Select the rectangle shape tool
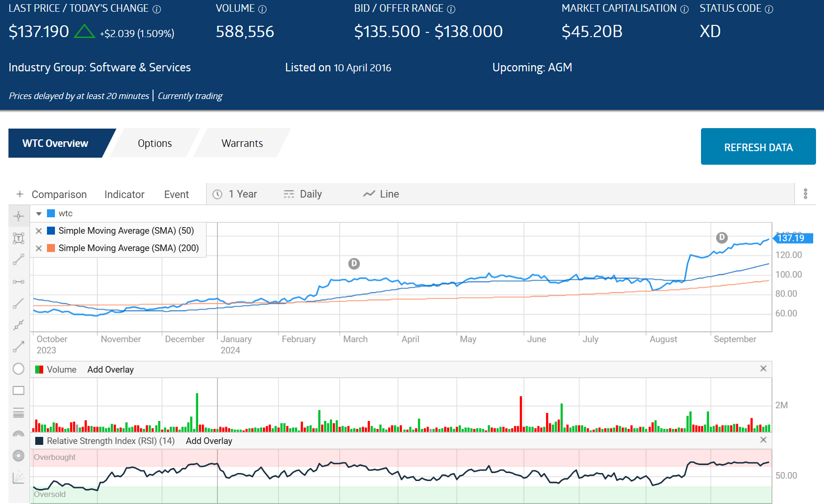Screen dimensions: 824x504 (x=18, y=390)
